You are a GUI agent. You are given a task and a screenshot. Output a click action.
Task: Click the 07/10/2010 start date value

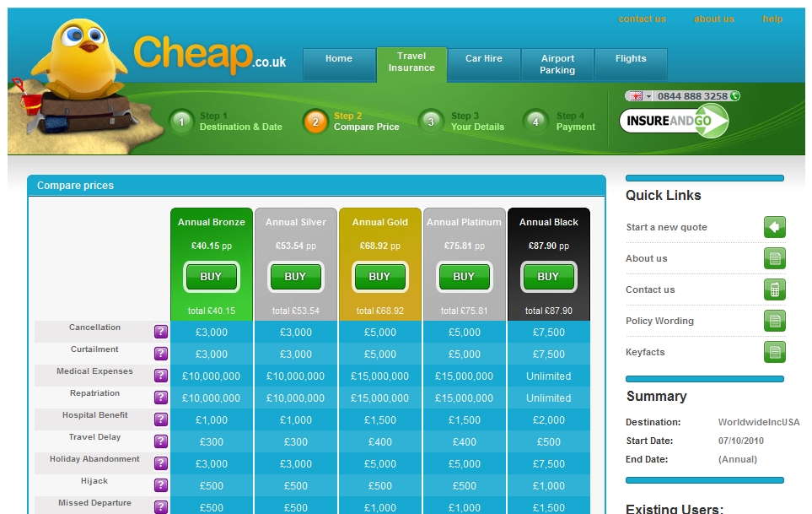(x=740, y=441)
